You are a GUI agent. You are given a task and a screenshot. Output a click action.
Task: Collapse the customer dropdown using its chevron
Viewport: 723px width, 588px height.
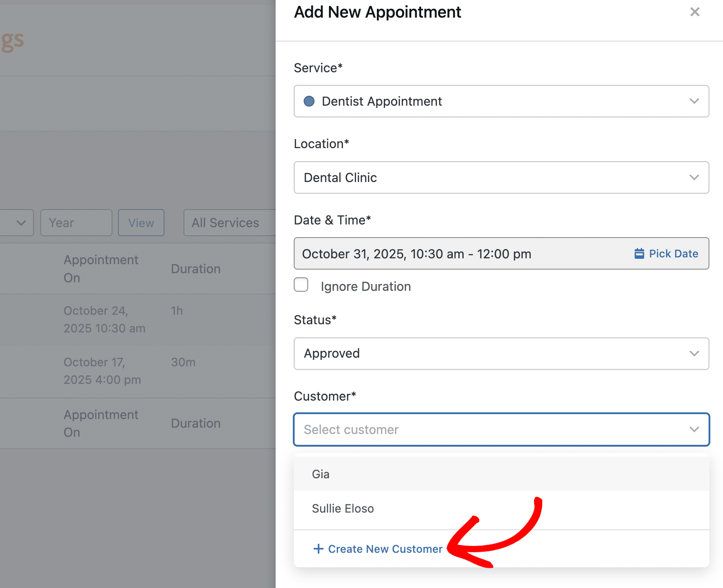tap(694, 429)
